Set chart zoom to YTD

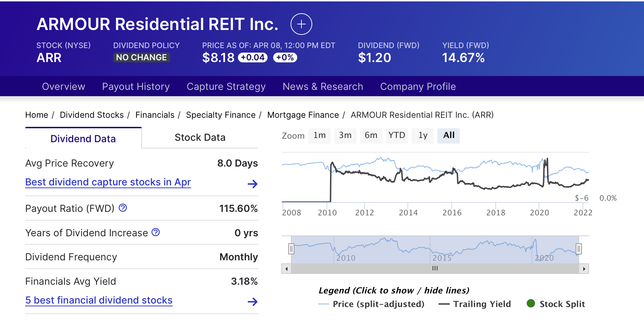click(397, 136)
